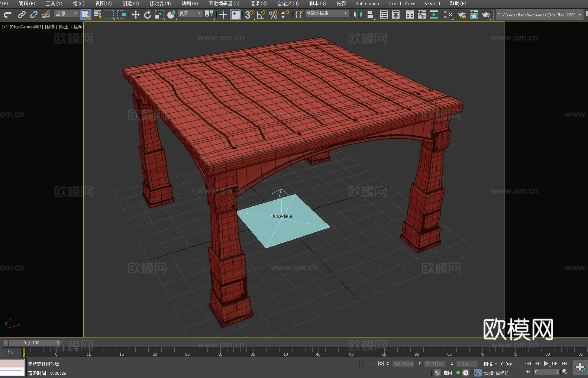Click the Select and Link chain icon
588x378 pixels.
(x=22, y=14)
